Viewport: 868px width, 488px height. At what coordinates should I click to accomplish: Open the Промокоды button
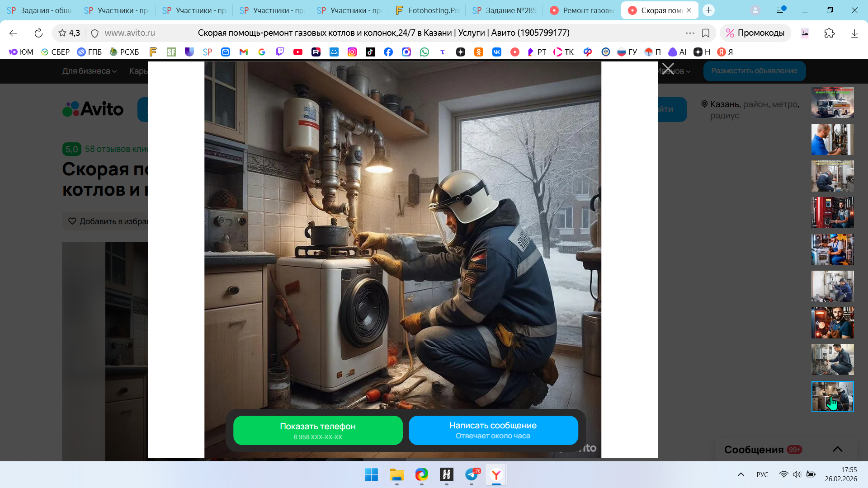[755, 33]
